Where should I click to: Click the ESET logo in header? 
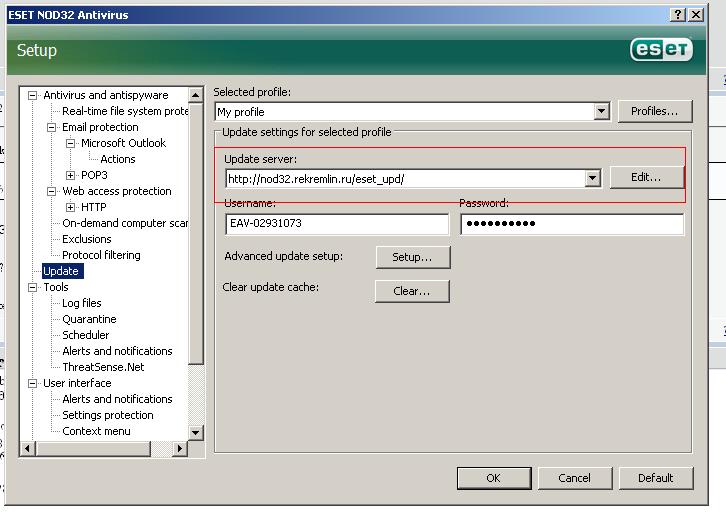661,50
